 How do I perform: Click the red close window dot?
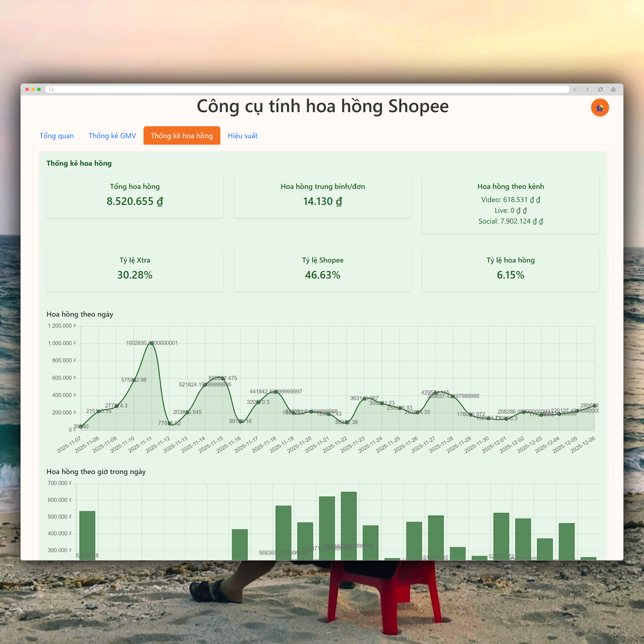[27, 89]
